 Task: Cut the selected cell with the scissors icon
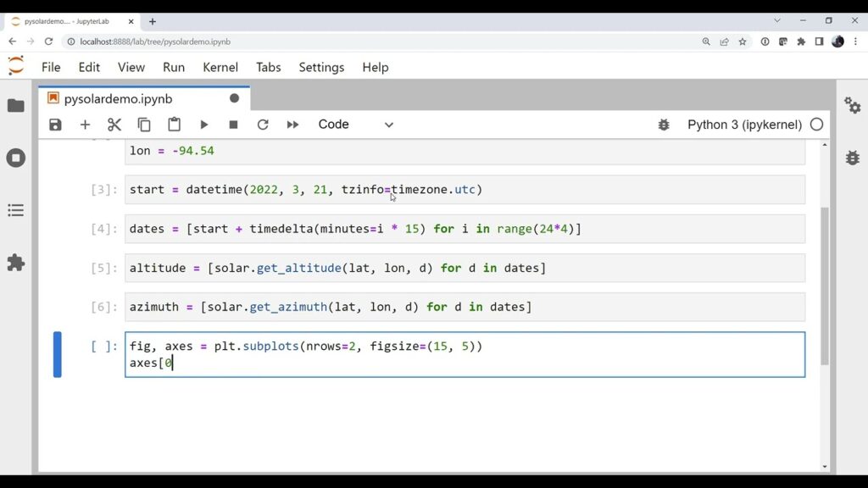[114, 124]
